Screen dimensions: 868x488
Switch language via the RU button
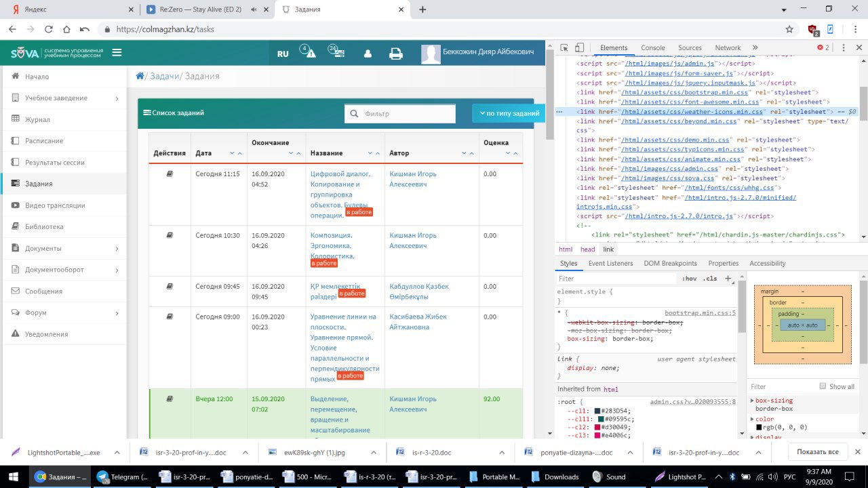click(283, 54)
